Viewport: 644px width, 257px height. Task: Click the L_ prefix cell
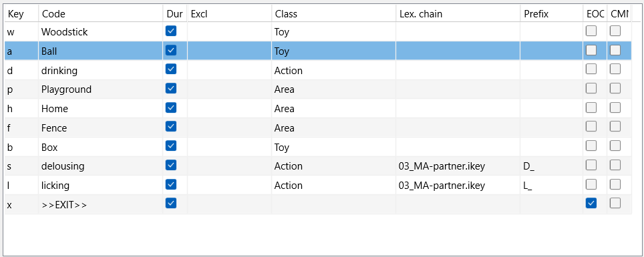(x=552, y=185)
